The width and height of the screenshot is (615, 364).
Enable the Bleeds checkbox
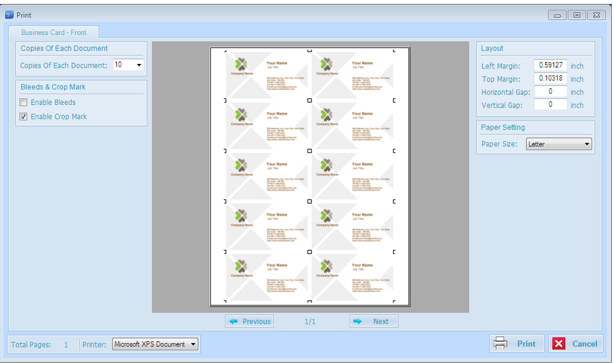24,102
